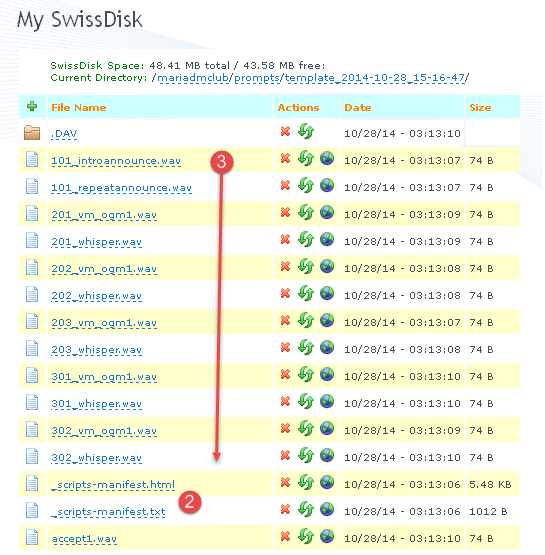Click the globe icon for _scripts-manifest.html
546x555 pixels.
pos(327,482)
